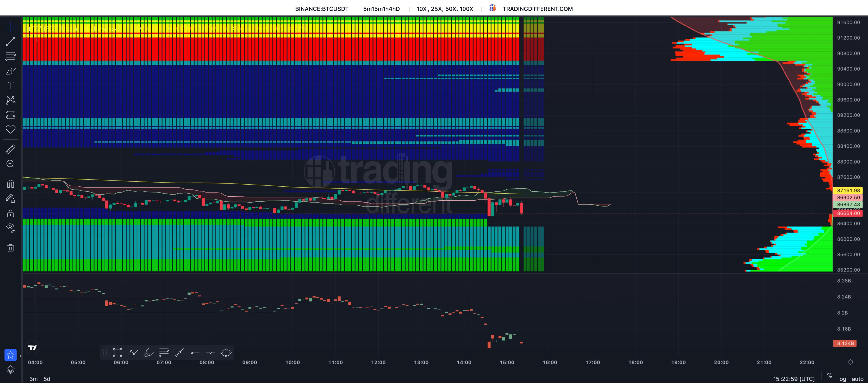
Task: Select ellipse tool in floating toolbar
Action: click(226, 353)
